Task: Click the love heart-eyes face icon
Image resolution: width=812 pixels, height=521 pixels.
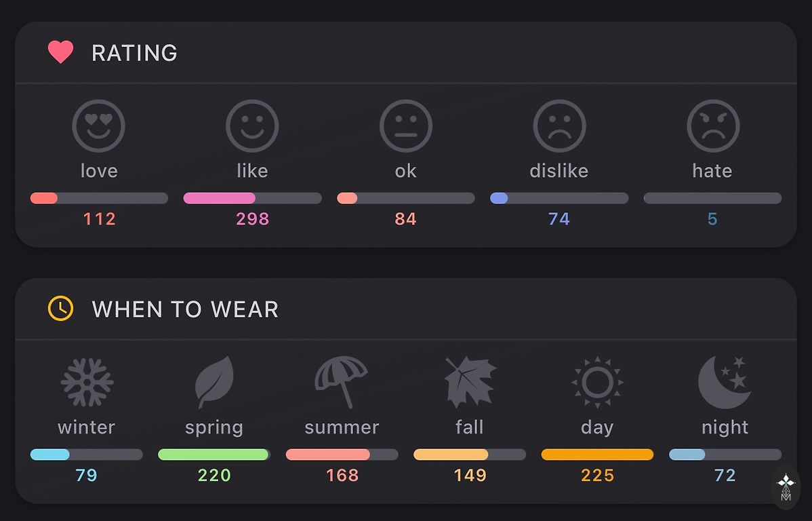Action: pos(99,126)
